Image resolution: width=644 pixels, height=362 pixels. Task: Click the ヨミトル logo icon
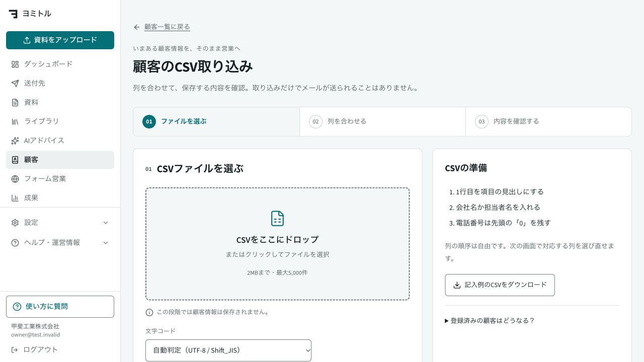13,14
